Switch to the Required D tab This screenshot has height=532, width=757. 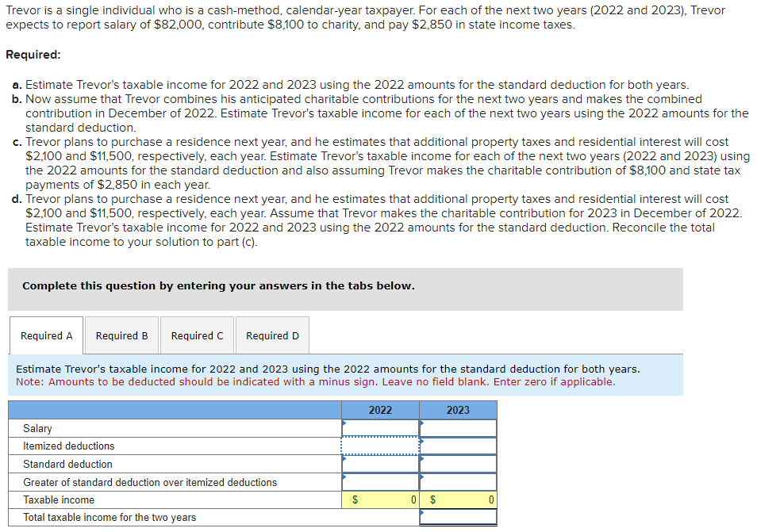pyautogui.click(x=271, y=335)
